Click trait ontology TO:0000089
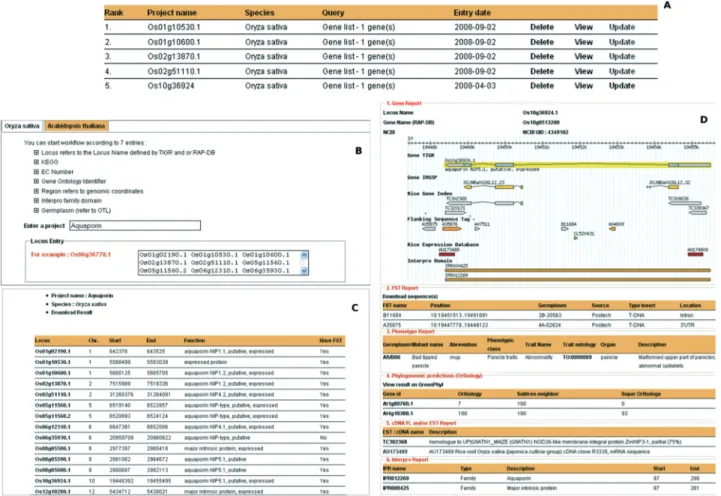 577,357
